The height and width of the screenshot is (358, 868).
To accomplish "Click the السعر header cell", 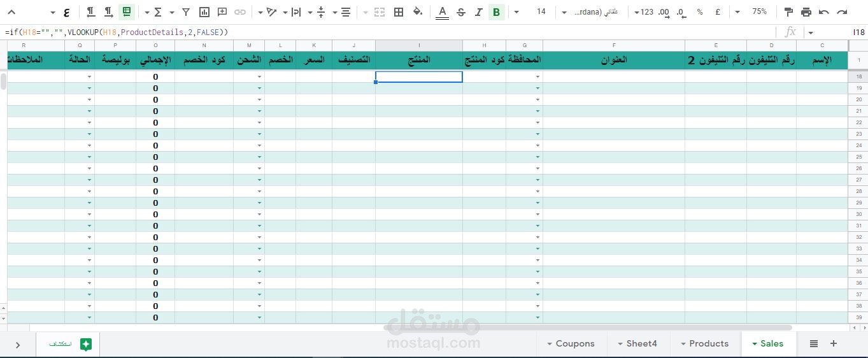I will 314,60.
